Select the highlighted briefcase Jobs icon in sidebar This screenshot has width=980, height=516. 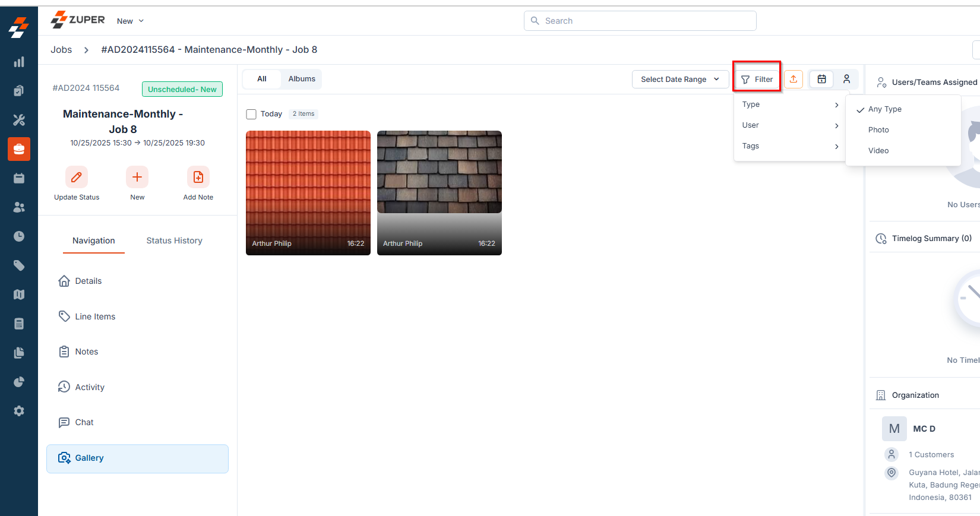click(x=19, y=149)
